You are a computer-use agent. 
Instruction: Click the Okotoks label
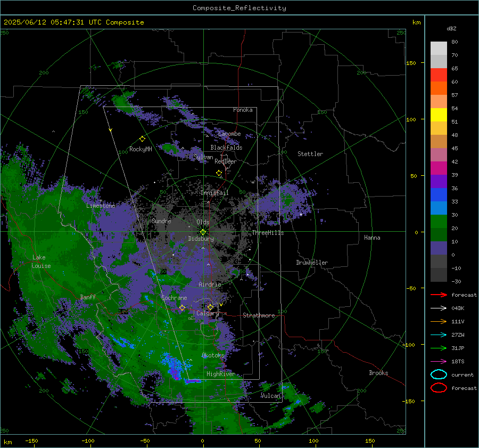(213, 355)
